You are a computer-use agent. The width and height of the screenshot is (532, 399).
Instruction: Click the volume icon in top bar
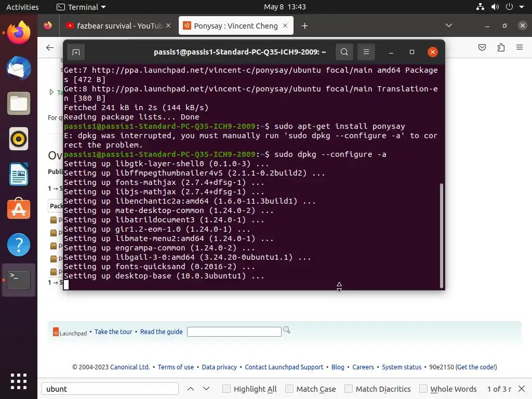click(x=495, y=7)
